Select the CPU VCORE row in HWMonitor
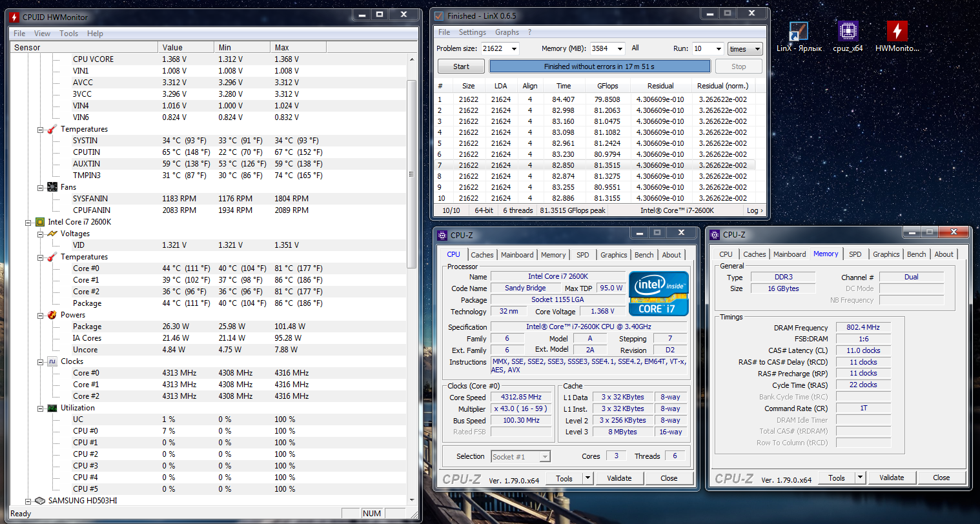The image size is (980, 524). (209, 59)
